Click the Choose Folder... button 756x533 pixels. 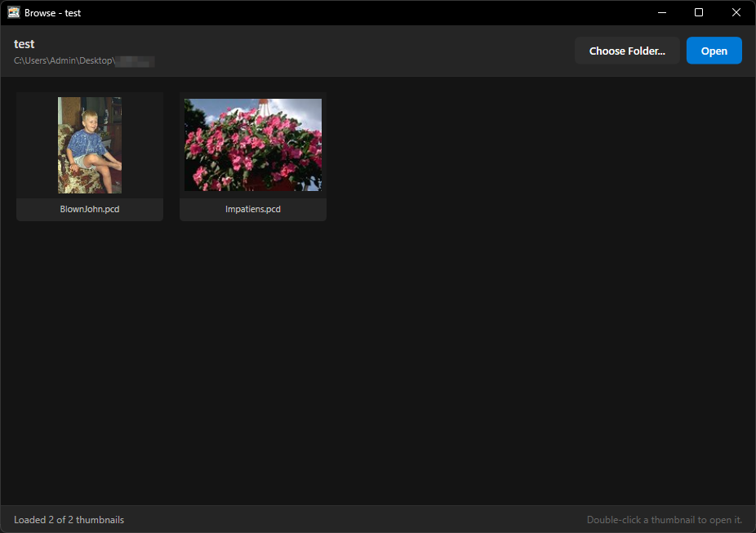(x=627, y=51)
